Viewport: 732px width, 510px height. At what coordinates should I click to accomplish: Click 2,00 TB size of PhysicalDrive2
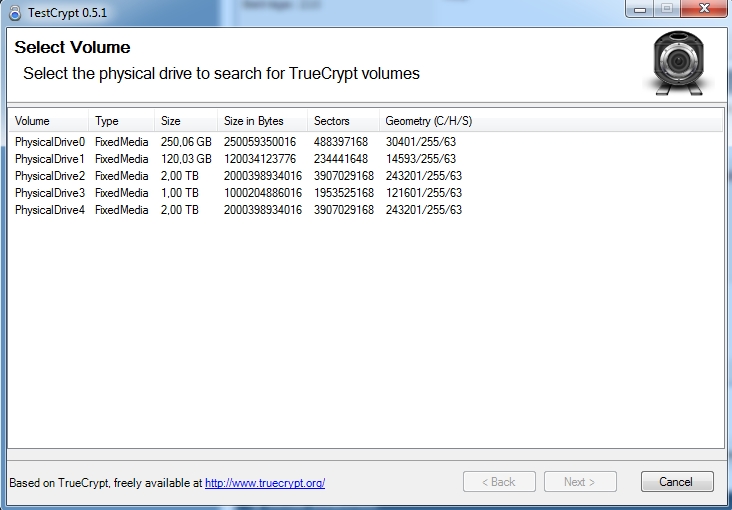(180, 176)
